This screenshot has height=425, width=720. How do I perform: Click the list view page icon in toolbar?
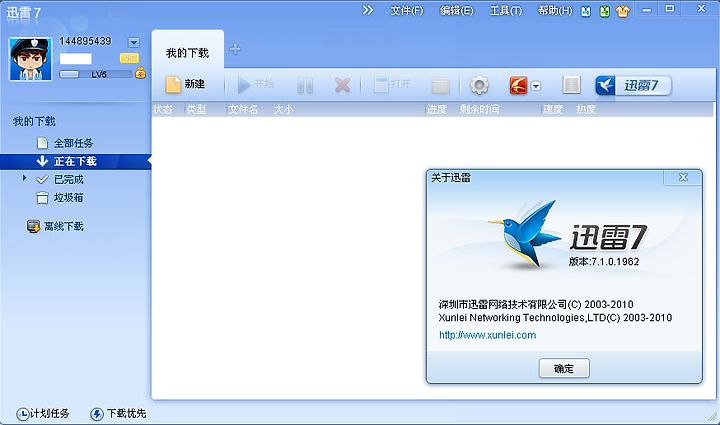[571, 85]
